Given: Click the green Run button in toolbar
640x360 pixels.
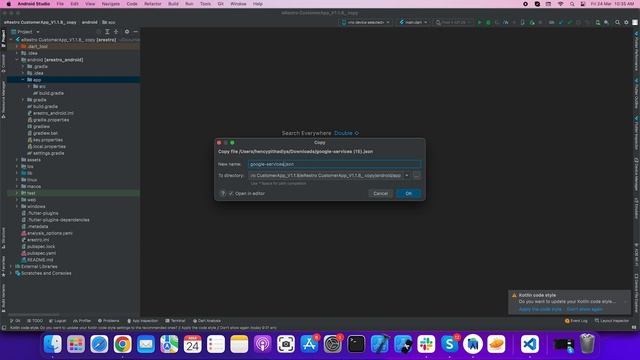Looking at the screenshot, I should 479,22.
